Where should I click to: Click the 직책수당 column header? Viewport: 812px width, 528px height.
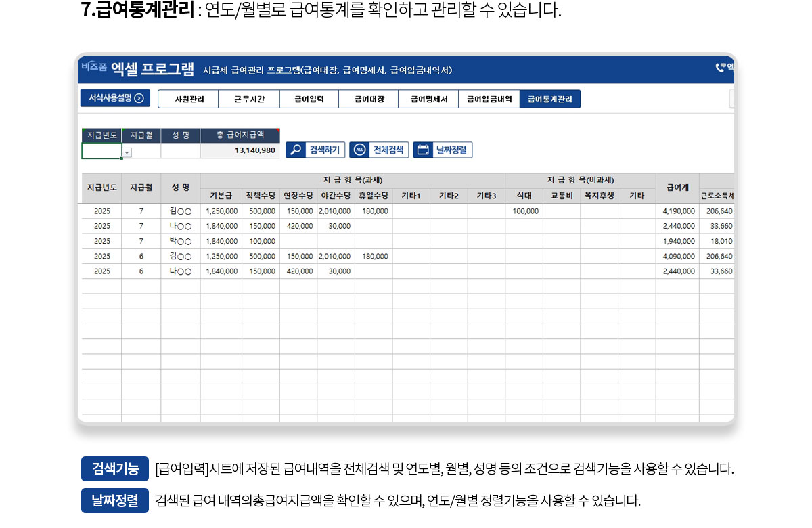[x=261, y=196]
